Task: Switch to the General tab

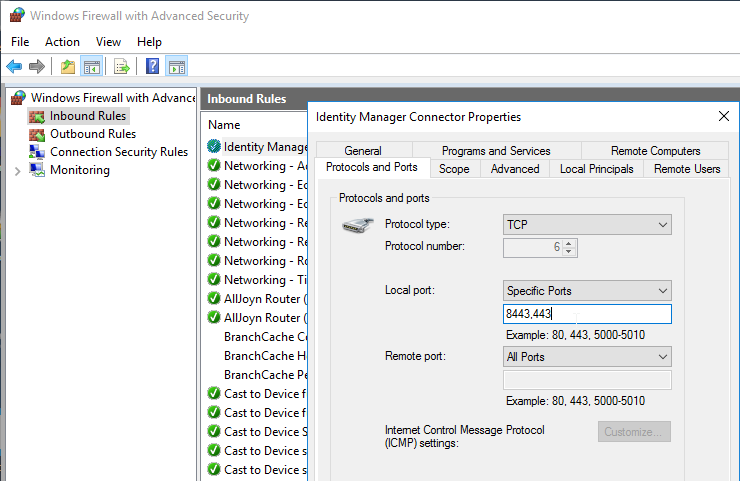Action: click(x=363, y=151)
